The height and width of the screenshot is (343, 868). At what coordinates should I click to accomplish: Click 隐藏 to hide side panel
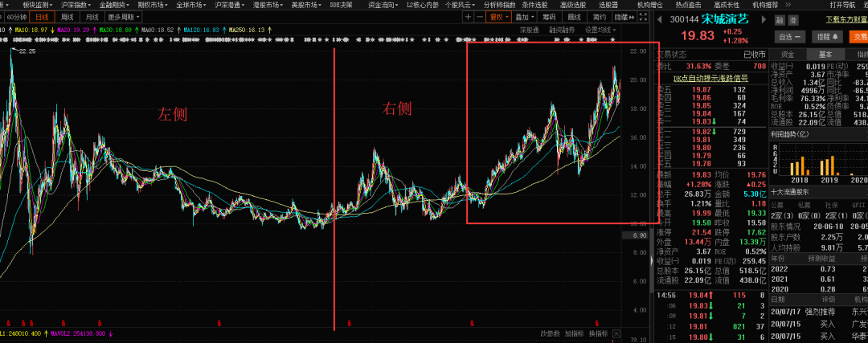tap(624, 17)
